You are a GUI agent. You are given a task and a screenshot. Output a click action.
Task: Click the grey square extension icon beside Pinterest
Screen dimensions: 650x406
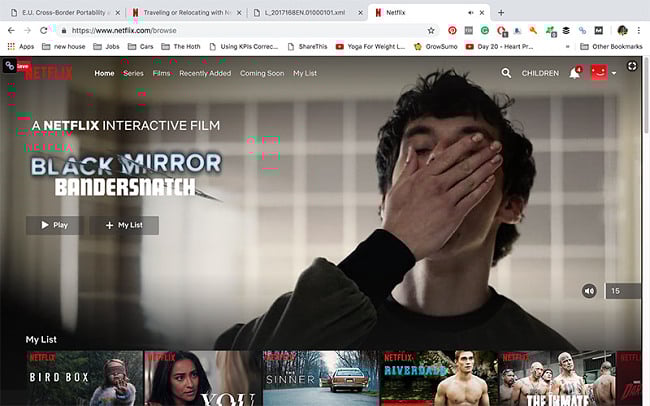(x=468, y=30)
